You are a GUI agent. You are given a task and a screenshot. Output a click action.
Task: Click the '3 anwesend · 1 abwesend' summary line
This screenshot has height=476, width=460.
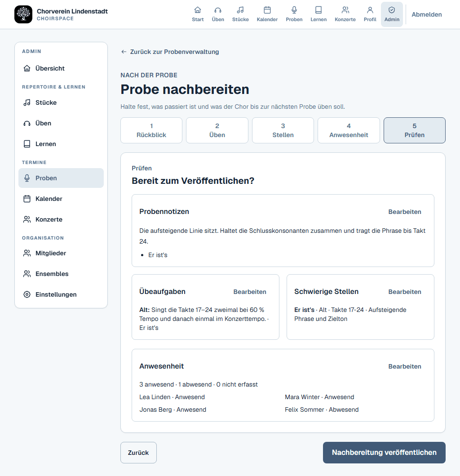tap(199, 384)
